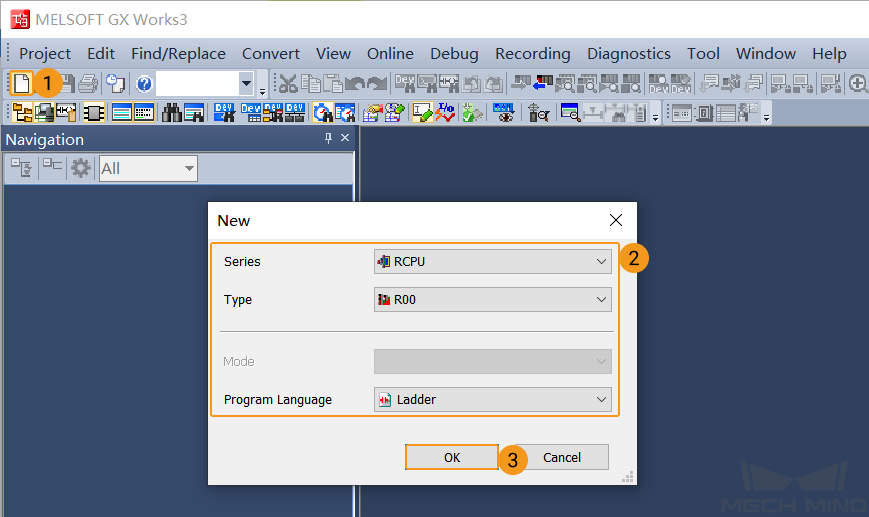Click Navigation panel gear options icon

coord(81,168)
